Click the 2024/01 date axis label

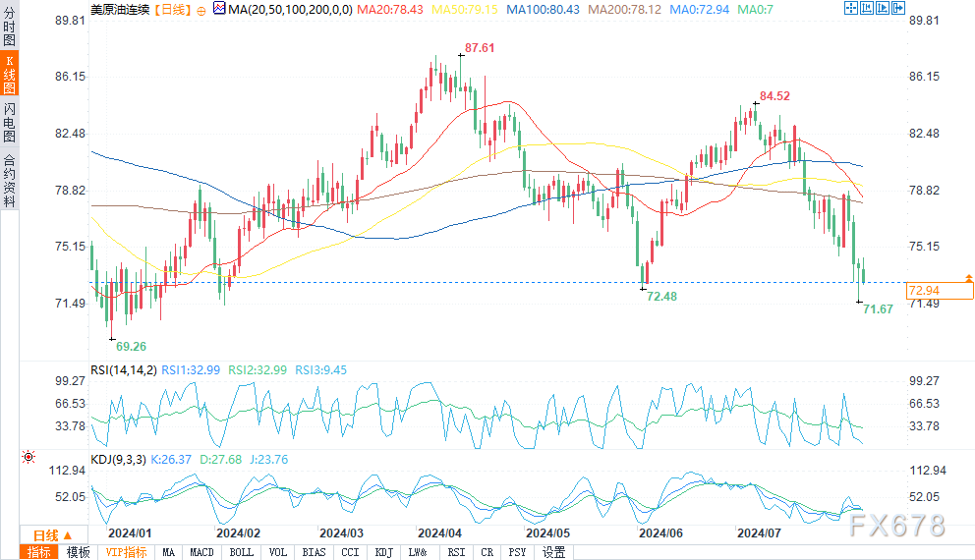click(130, 533)
